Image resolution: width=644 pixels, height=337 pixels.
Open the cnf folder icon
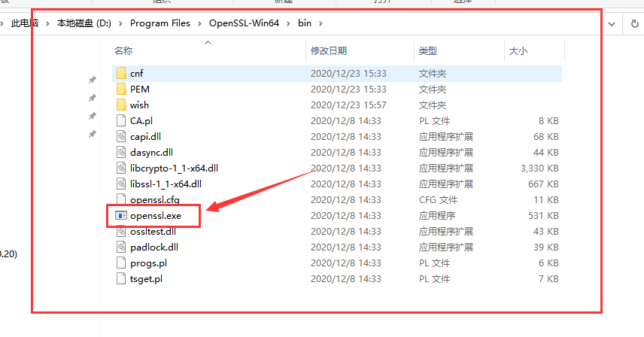click(x=121, y=73)
